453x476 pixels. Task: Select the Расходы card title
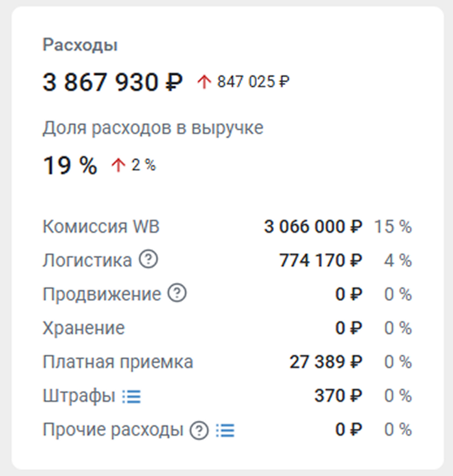(80, 46)
